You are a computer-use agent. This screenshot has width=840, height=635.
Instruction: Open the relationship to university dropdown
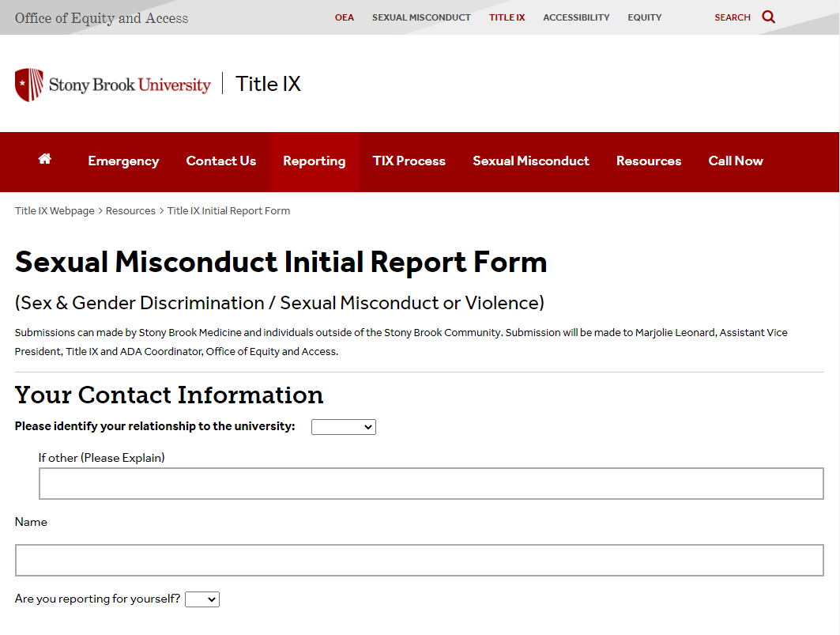pos(343,426)
